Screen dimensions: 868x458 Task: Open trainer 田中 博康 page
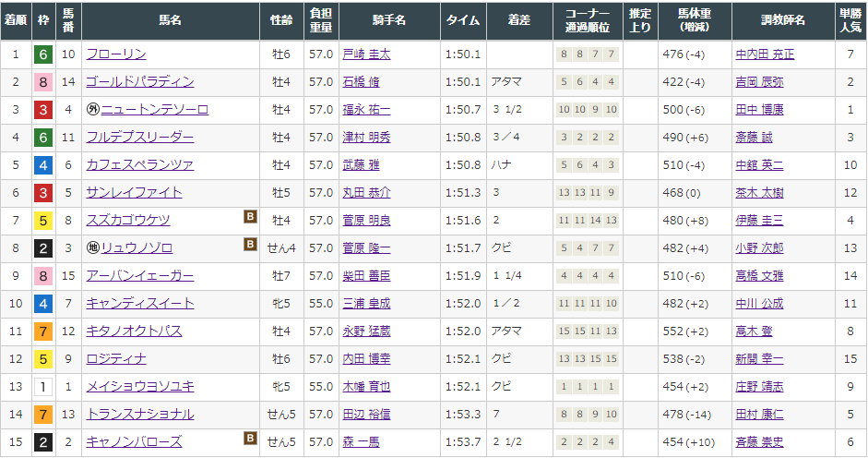click(x=759, y=110)
